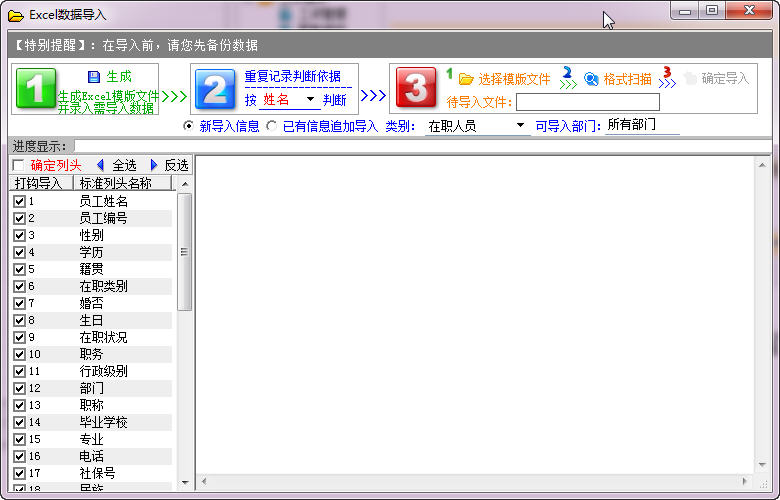Click the 毕业学校 row text
The image size is (780, 500).
coord(103,422)
